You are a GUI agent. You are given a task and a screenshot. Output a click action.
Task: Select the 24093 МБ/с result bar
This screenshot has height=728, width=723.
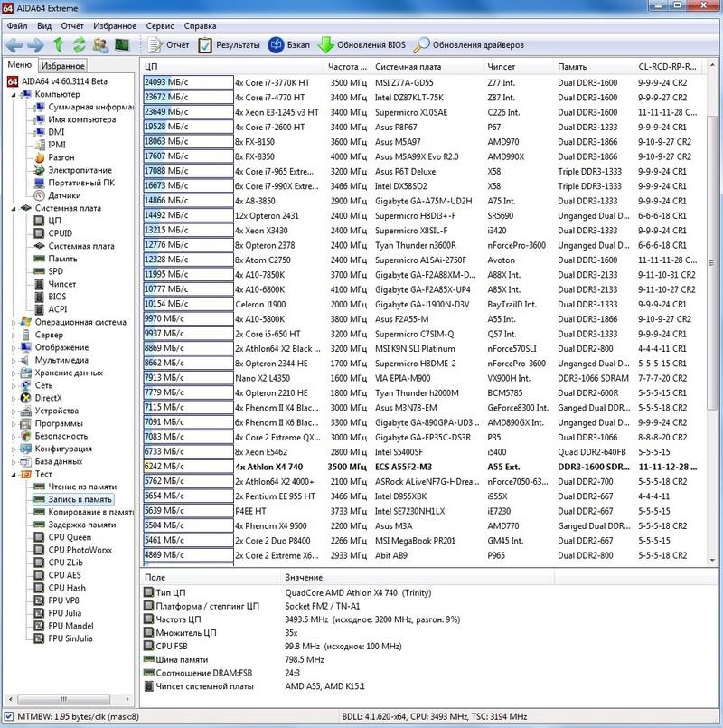pyautogui.click(x=188, y=82)
